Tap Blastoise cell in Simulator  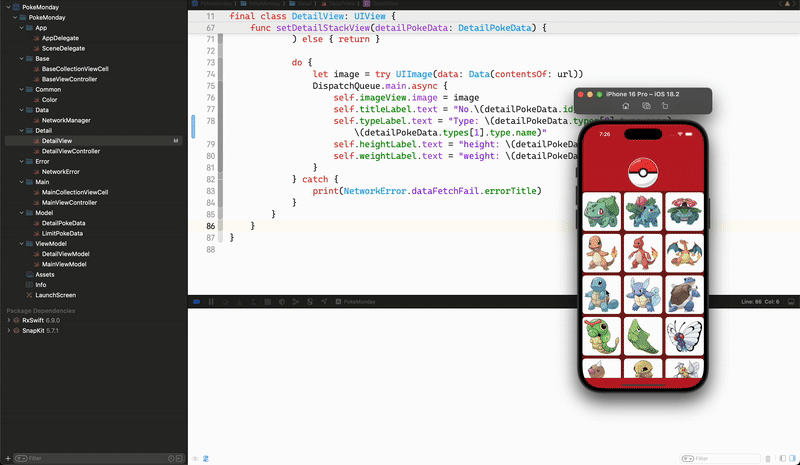tap(684, 295)
